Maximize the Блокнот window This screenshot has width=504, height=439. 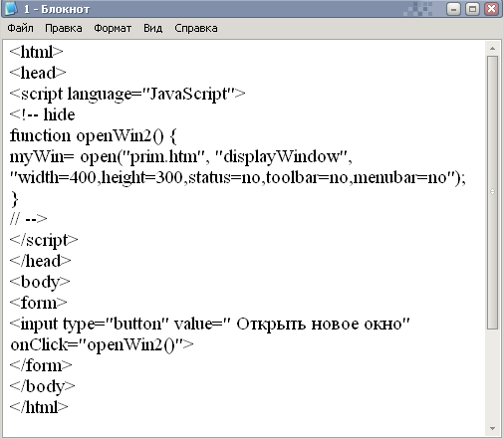pos(472,9)
